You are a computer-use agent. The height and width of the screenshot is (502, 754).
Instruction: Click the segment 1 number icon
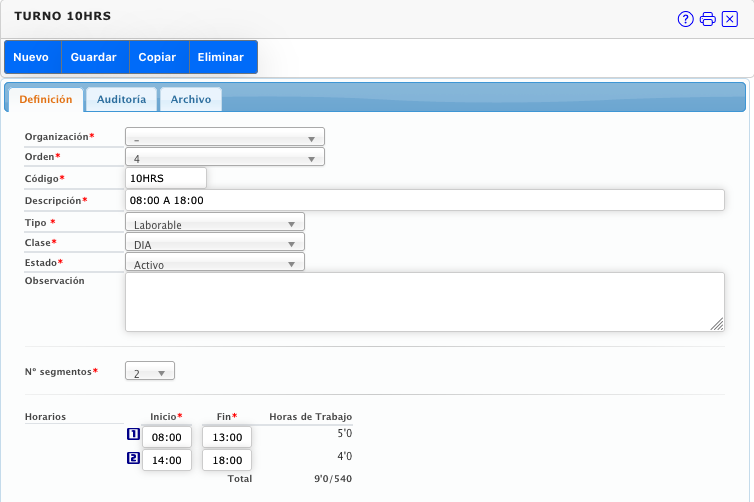(x=133, y=435)
